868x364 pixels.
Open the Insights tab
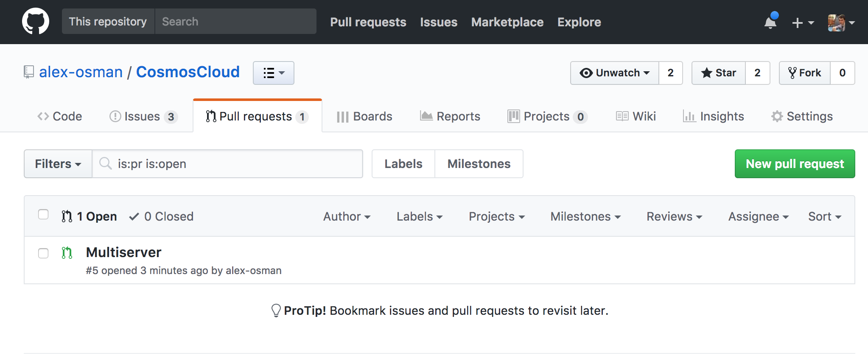coord(714,116)
